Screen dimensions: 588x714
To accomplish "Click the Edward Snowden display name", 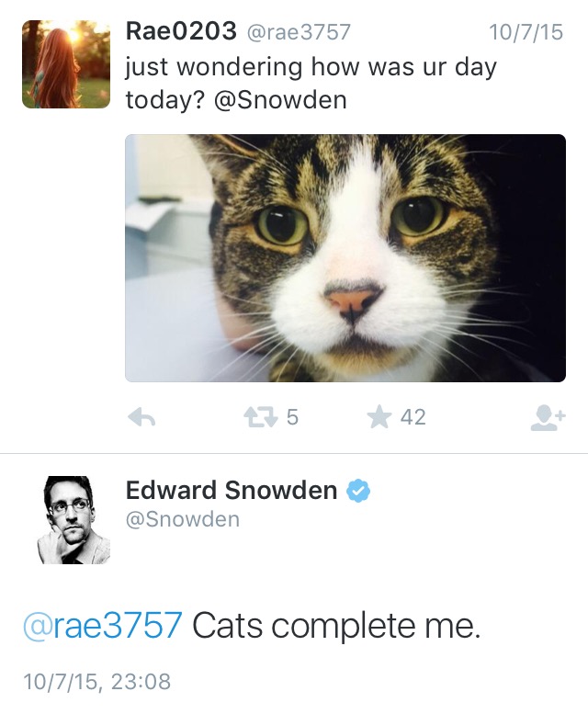I will (x=232, y=491).
